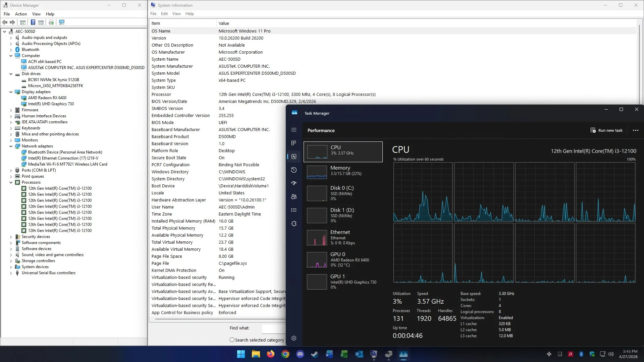
Task: Open the Services icon in Task Manager sidebar
Action: (294, 224)
